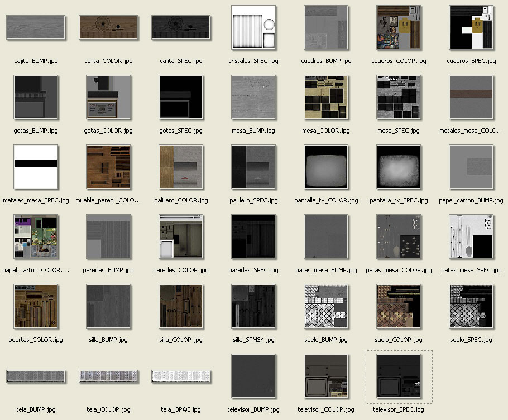Click the file name metales_mesa_SPEC.jpg
This screenshot has width=508, height=420.
click(x=36, y=200)
